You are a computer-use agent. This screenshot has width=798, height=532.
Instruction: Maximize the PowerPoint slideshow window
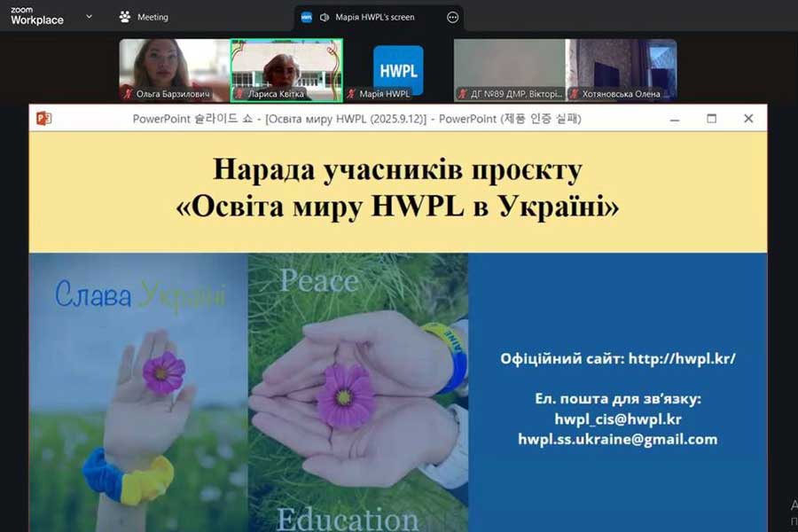click(x=711, y=119)
